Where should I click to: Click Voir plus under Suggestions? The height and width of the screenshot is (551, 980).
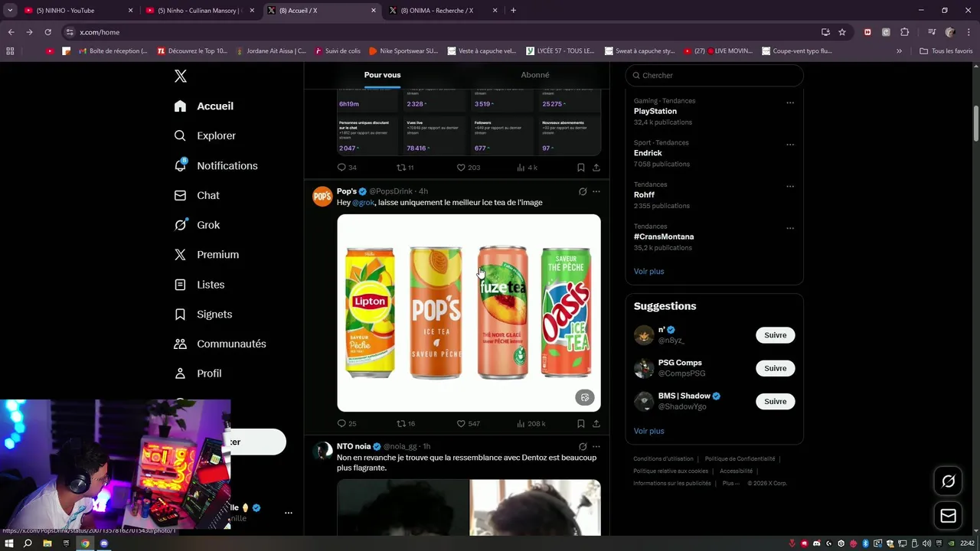point(648,431)
